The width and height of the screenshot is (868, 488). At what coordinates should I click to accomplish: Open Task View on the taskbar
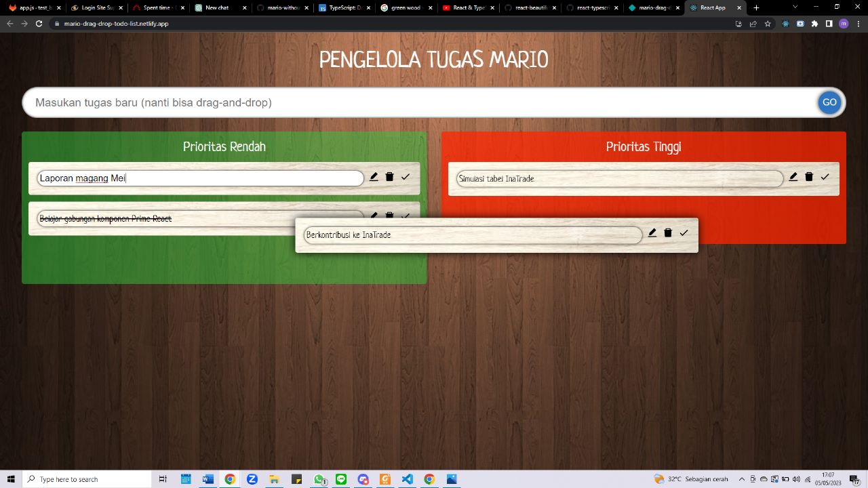163,479
